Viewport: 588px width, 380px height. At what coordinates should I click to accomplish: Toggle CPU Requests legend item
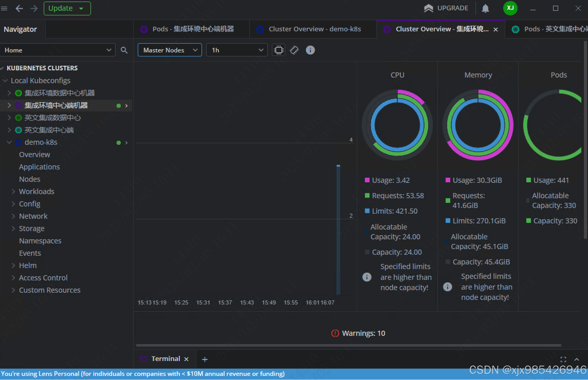[x=398, y=196]
